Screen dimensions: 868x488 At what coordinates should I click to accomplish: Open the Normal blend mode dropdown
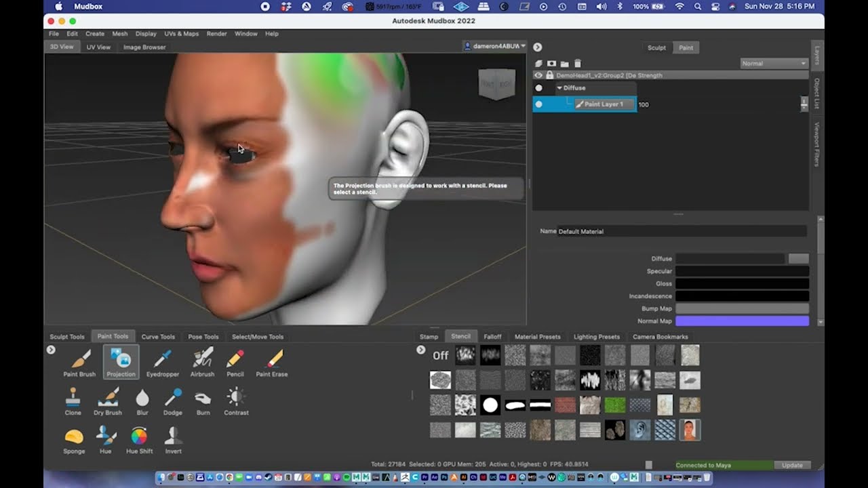click(x=774, y=64)
